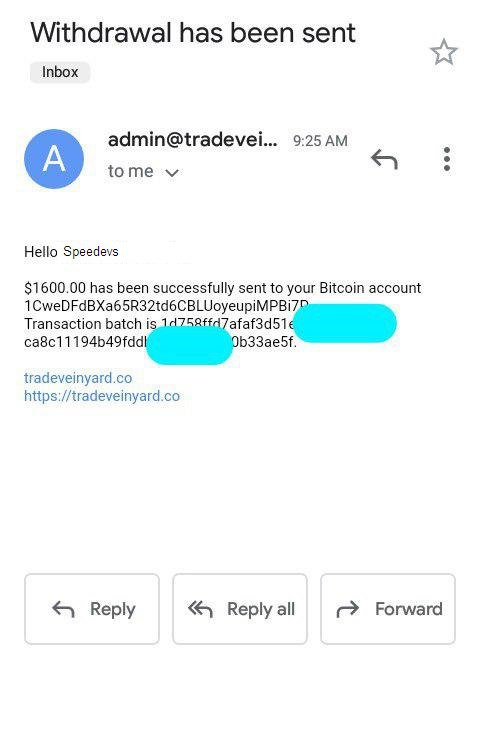Screen dimensions: 480x740
Task: Click the cyan blob before "0b33ae5f"
Action: click(189, 345)
